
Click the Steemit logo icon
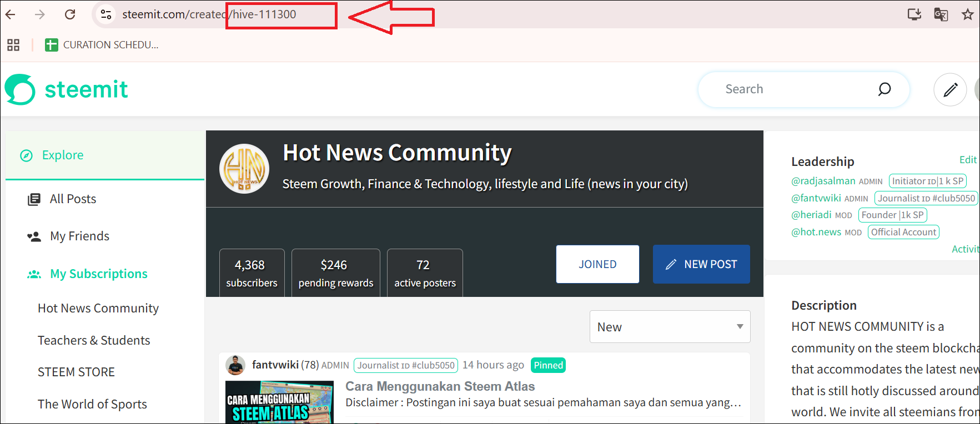20,89
